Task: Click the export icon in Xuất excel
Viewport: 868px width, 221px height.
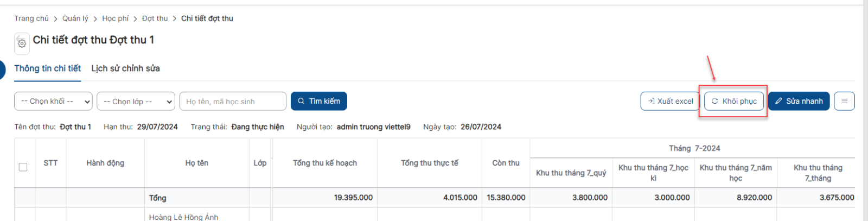Action: pyautogui.click(x=651, y=101)
